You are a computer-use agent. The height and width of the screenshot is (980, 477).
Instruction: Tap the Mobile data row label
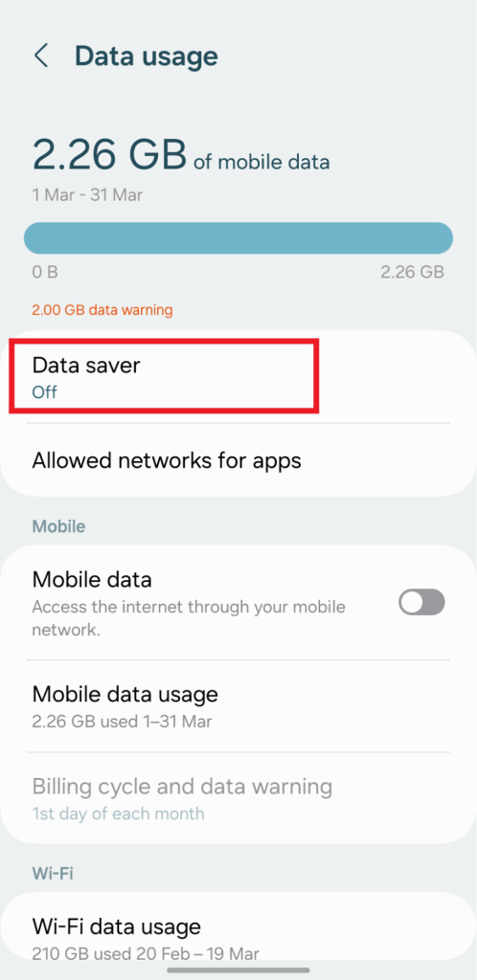coord(92,579)
